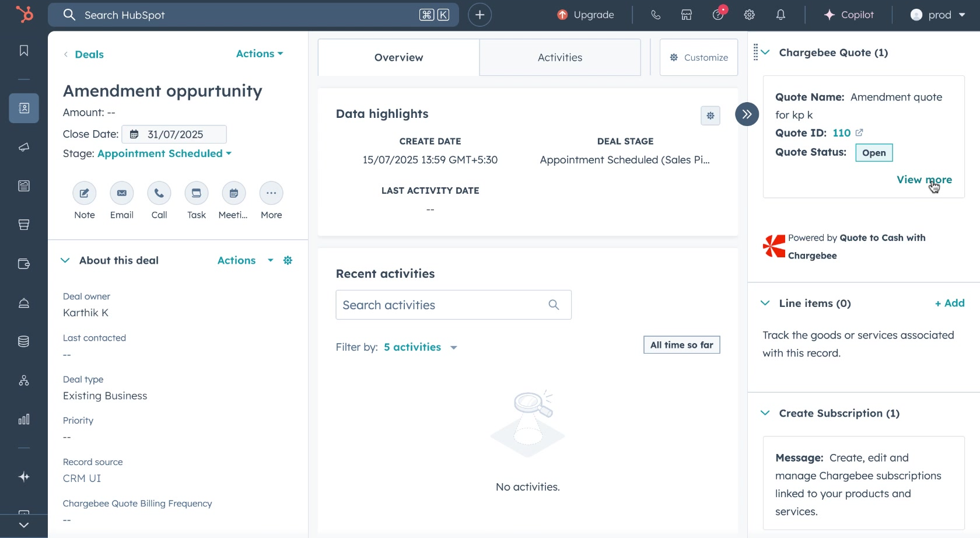The height and width of the screenshot is (538, 980).
Task: Expand the prod account menu
Action: [938, 15]
